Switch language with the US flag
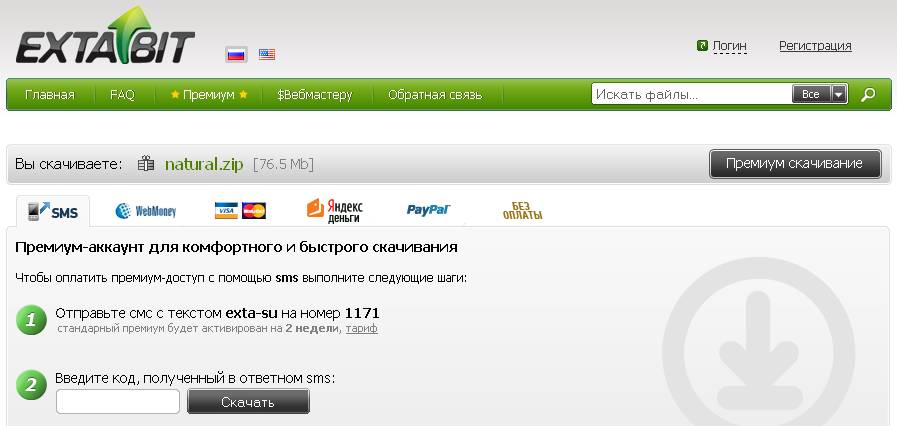The width and height of the screenshot is (897, 426). click(267, 55)
